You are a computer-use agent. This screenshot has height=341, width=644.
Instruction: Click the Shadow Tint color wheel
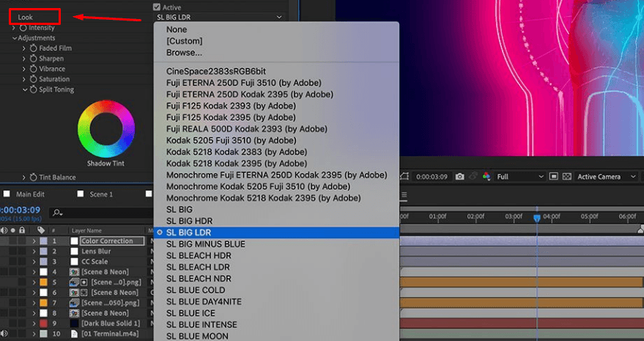point(106,129)
